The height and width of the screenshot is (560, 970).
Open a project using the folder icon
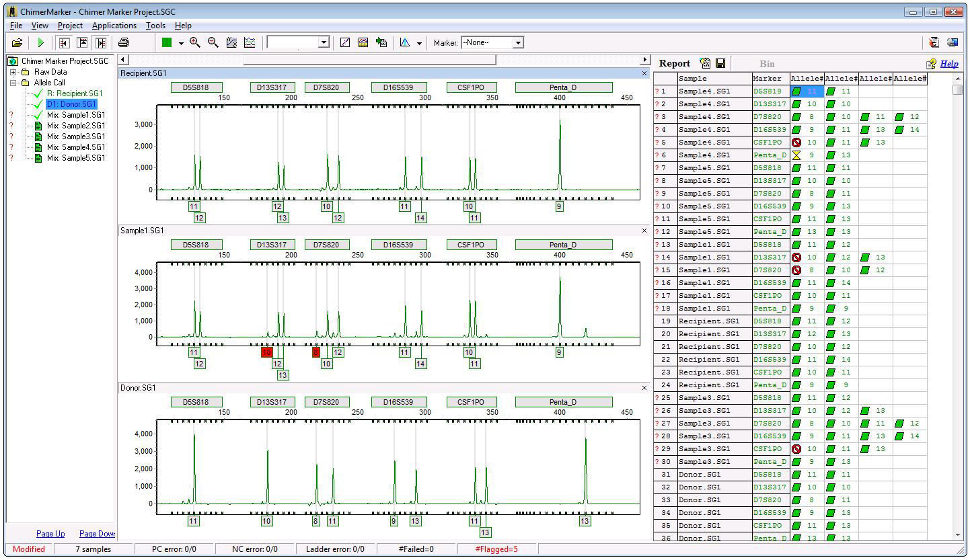[17, 42]
